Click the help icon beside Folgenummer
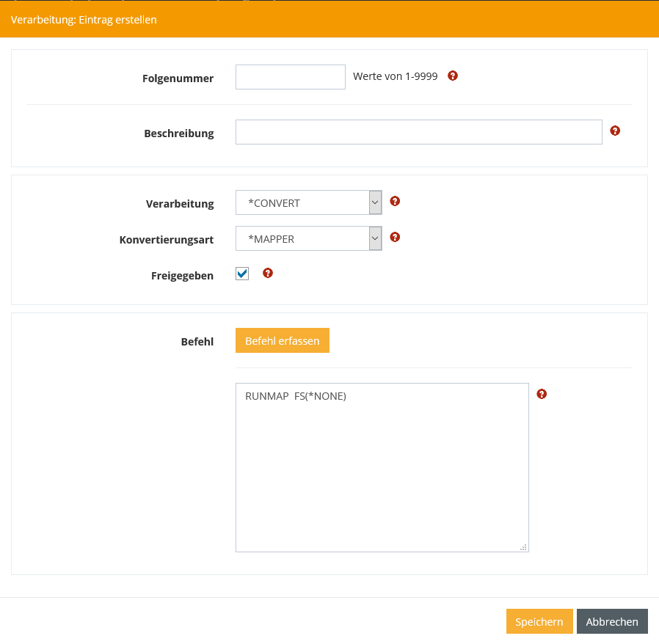The image size is (659, 644). coord(453,76)
